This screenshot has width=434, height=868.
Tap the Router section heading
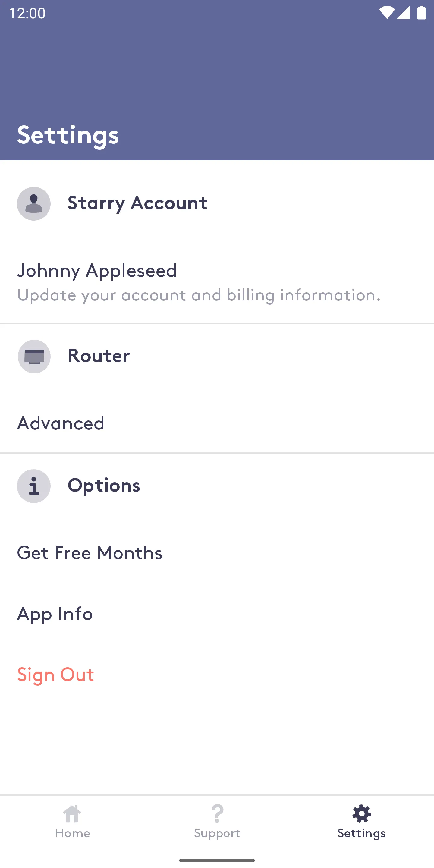(99, 356)
